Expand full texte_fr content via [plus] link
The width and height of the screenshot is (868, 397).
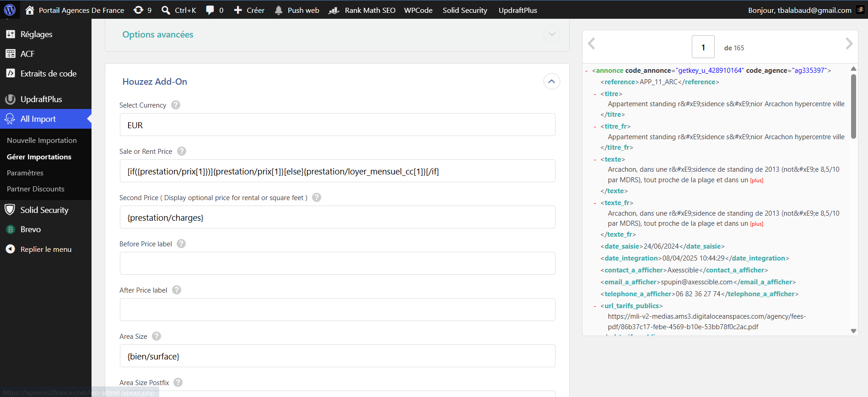(757, 224)
